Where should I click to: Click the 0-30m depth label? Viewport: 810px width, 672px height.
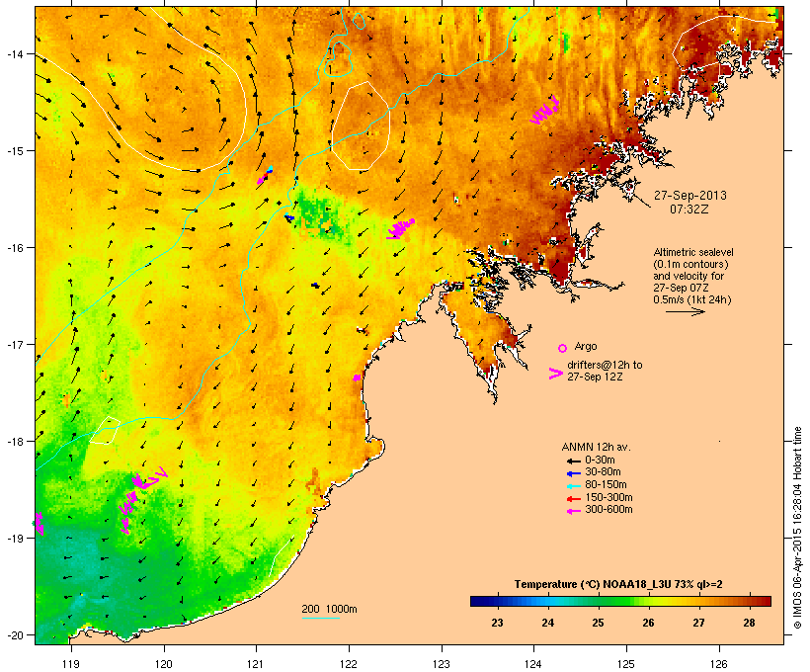tap(600, 461)
